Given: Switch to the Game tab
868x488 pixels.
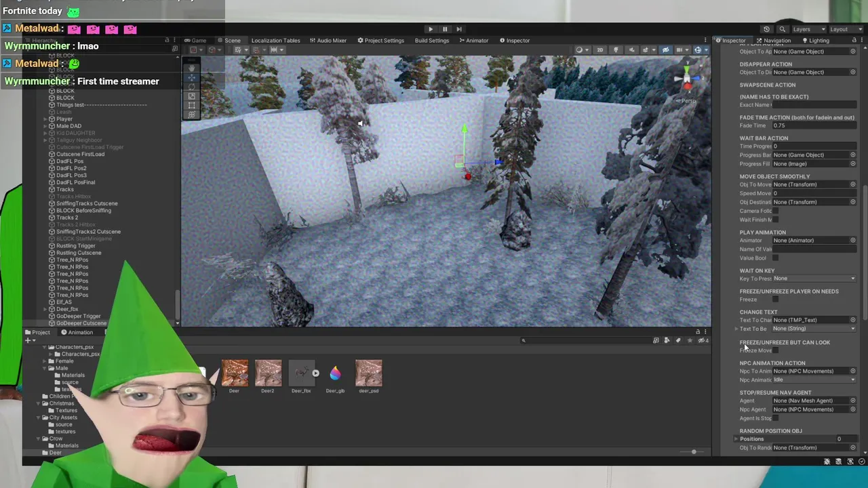Looking at the screenshot, I should (x=195, y=41).
